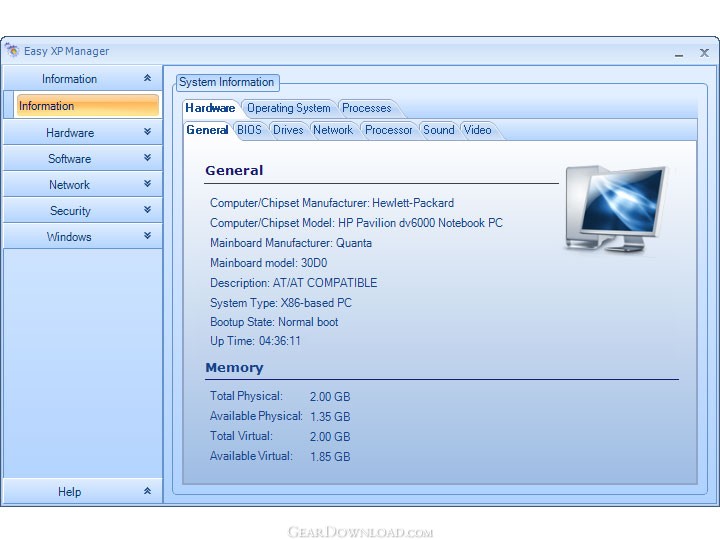This screenshot has width=720, height=540.
Task: Toggle the Help section chevron
Action: tap(147, 491)
